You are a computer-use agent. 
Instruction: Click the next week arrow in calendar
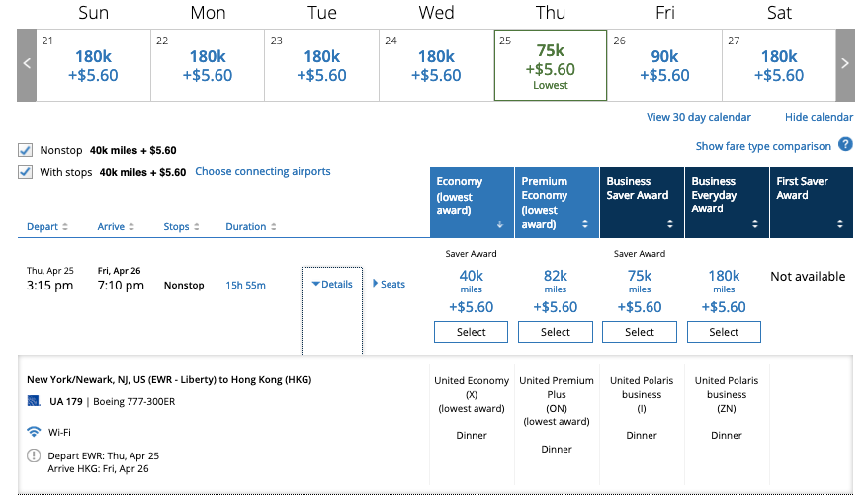coord(844,64)
